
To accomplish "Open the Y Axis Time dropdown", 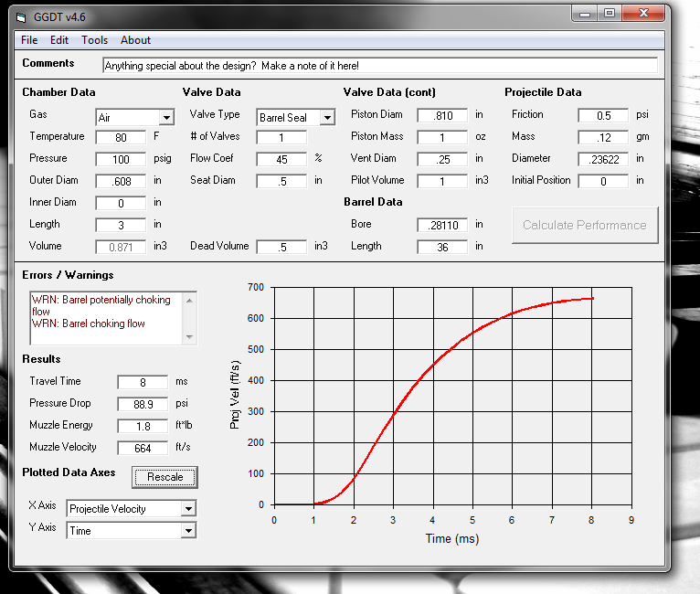I will click(188, 531).
